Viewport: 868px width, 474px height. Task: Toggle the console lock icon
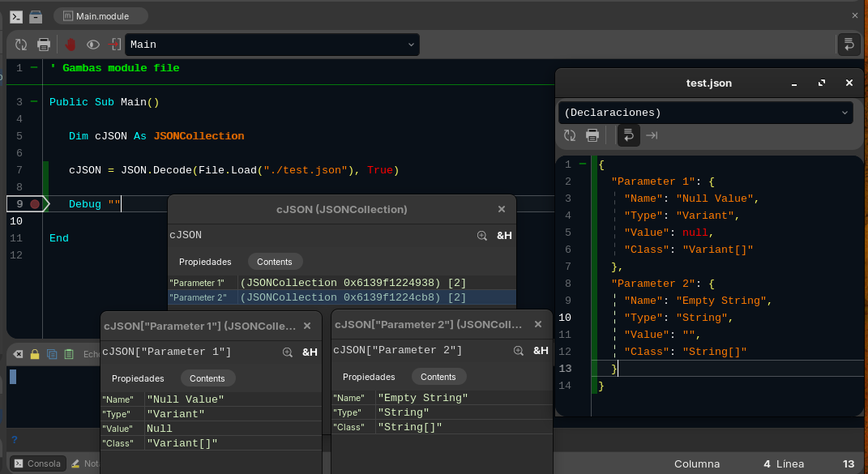click(35, 354)
